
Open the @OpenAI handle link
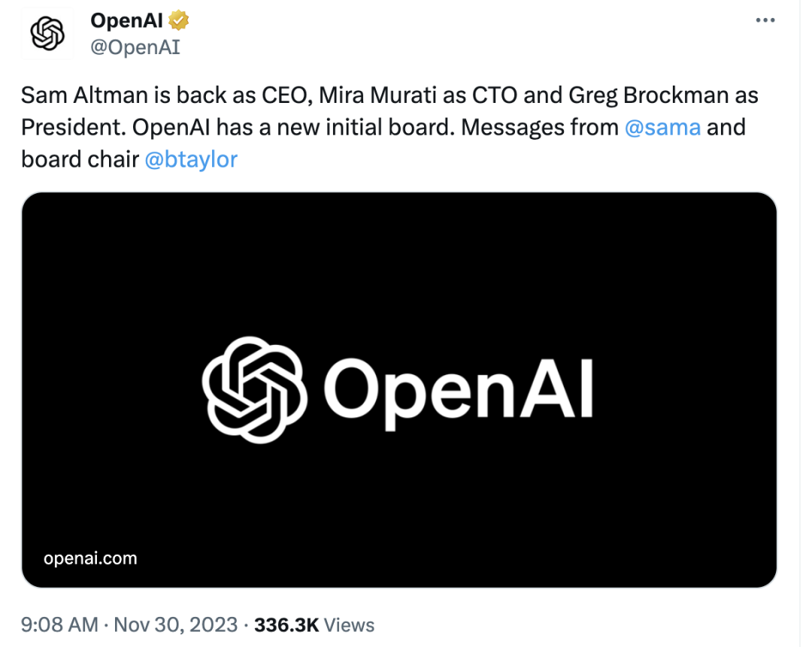[x=135, y=47]
